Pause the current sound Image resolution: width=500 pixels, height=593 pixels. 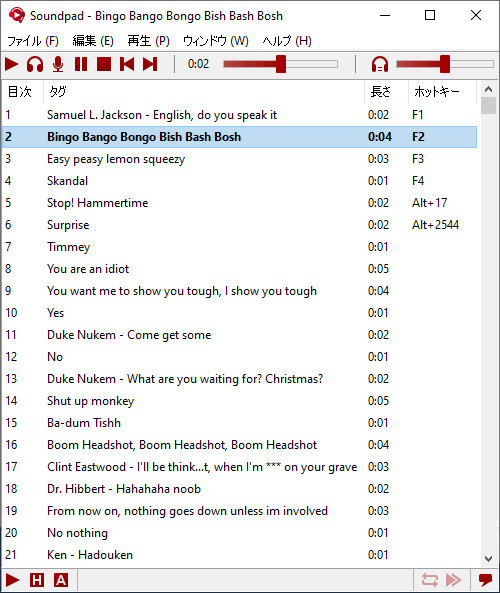(81, 64)
